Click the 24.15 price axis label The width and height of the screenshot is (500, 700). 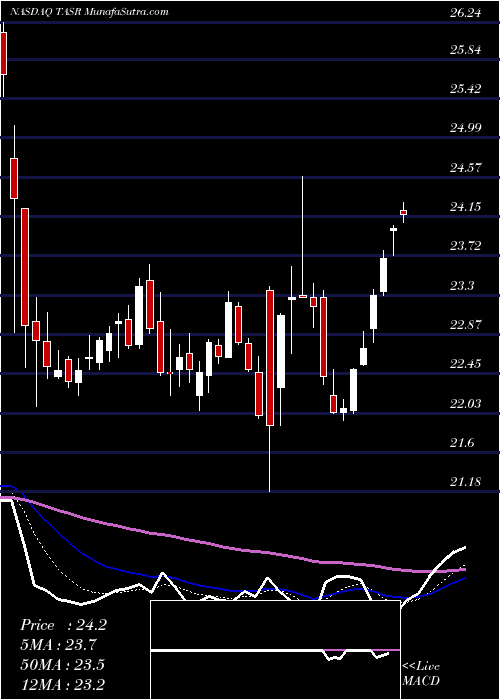click(x=465, y=207)
